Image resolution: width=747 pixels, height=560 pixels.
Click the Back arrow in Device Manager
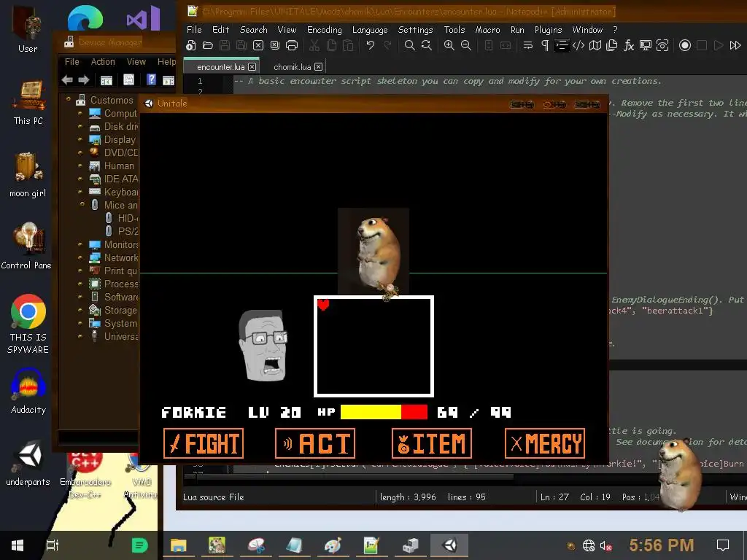[67, 80]
